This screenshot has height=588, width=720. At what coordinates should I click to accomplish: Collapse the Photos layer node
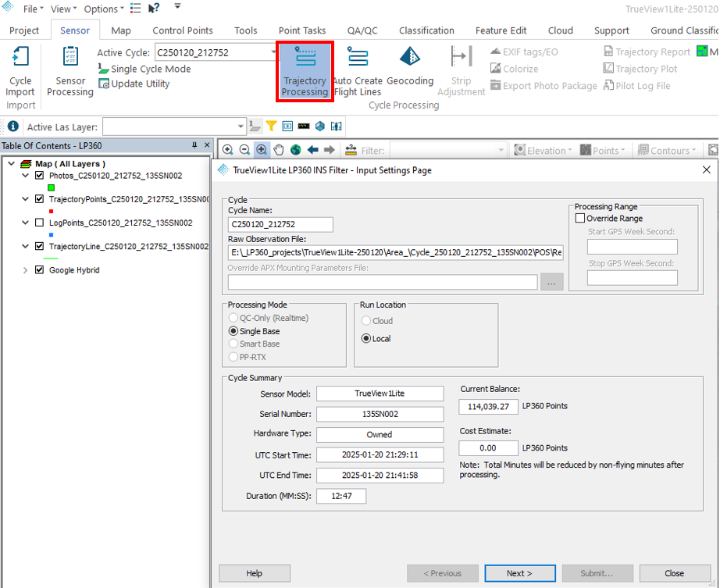25,176
